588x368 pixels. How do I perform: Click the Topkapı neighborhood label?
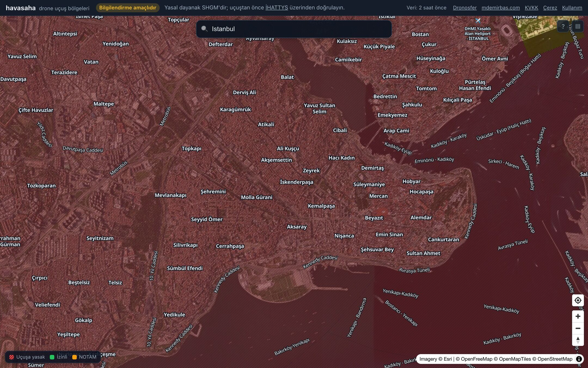coord(191,149)
